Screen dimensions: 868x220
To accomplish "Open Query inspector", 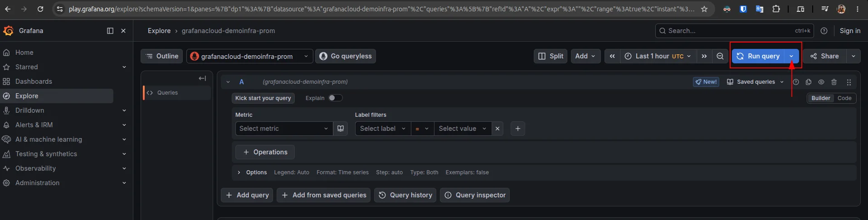I will [x=475, y=195].
